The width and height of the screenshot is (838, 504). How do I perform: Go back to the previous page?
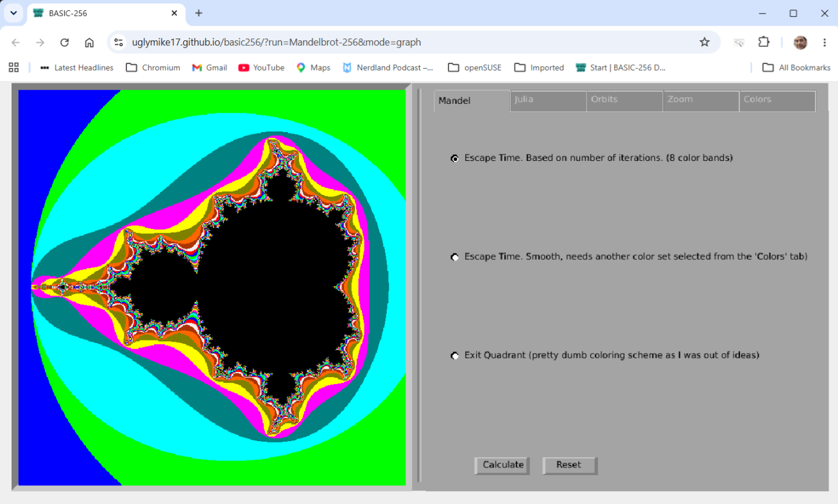pyautogui.click(x=16, y=42)
